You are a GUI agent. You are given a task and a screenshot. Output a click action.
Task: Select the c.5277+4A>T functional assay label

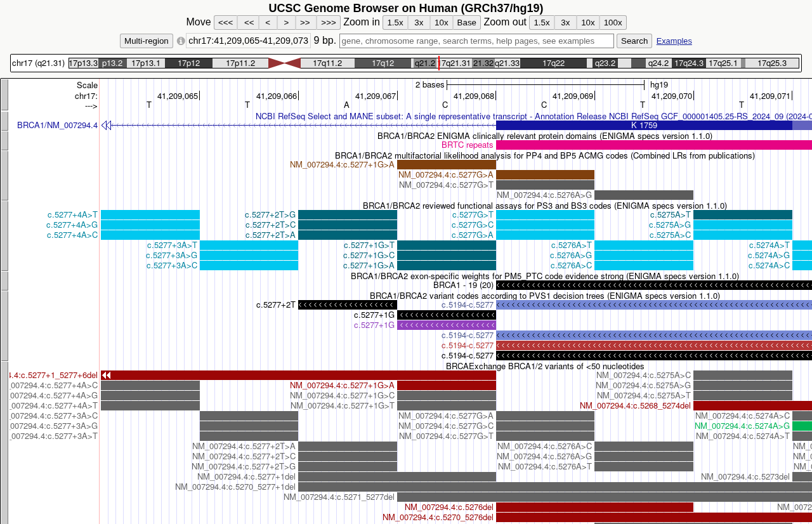72,214
